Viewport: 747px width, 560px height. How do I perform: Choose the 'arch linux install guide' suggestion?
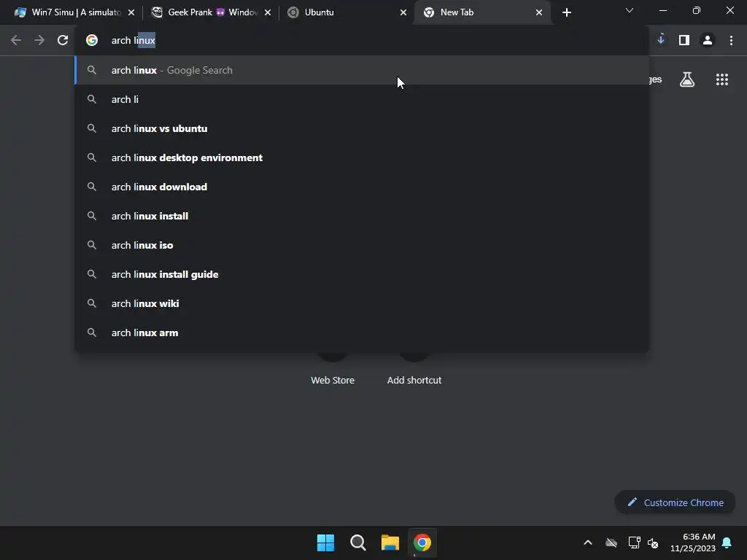pyautogui.click(x=362, y=274)
